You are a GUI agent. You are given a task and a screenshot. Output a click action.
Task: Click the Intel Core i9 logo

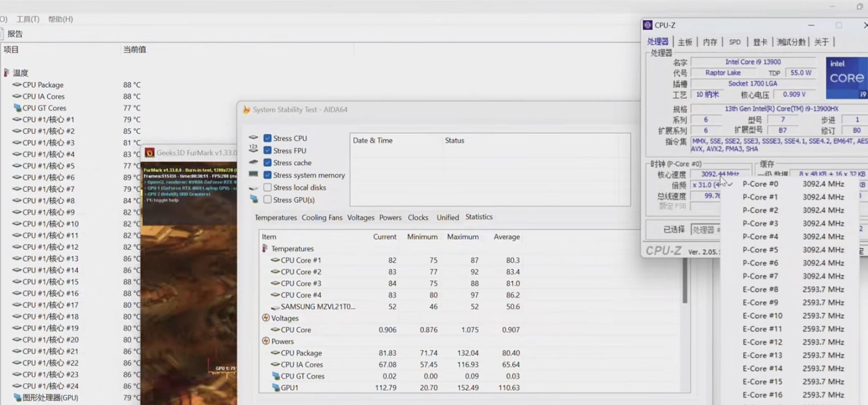[x=846, y=78]
